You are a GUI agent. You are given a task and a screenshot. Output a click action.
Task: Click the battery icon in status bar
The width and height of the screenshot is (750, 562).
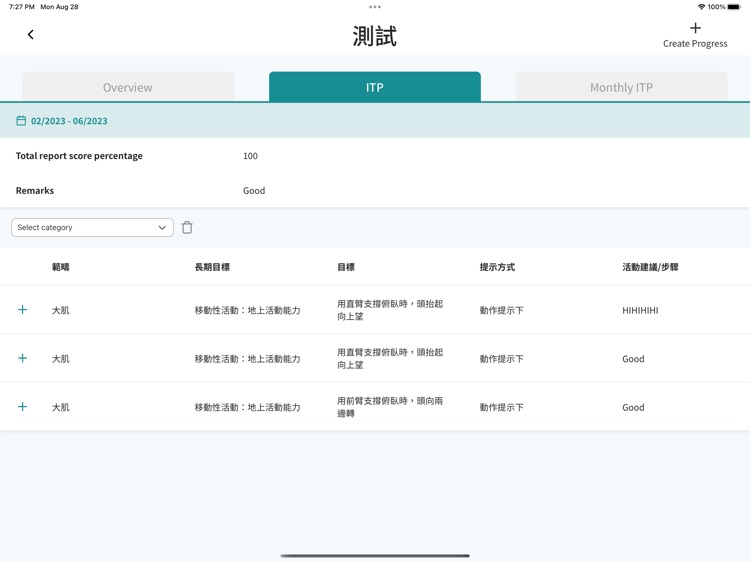click(734, 7)
